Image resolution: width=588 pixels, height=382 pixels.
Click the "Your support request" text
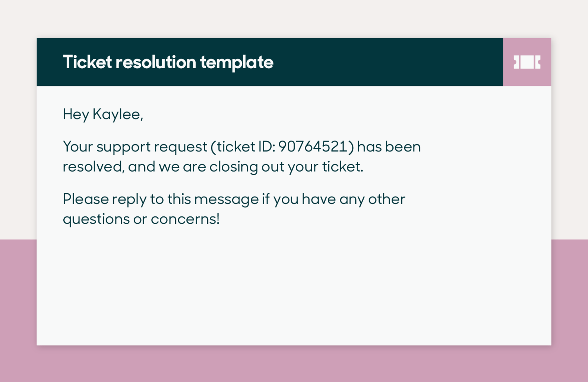point(135,147)
